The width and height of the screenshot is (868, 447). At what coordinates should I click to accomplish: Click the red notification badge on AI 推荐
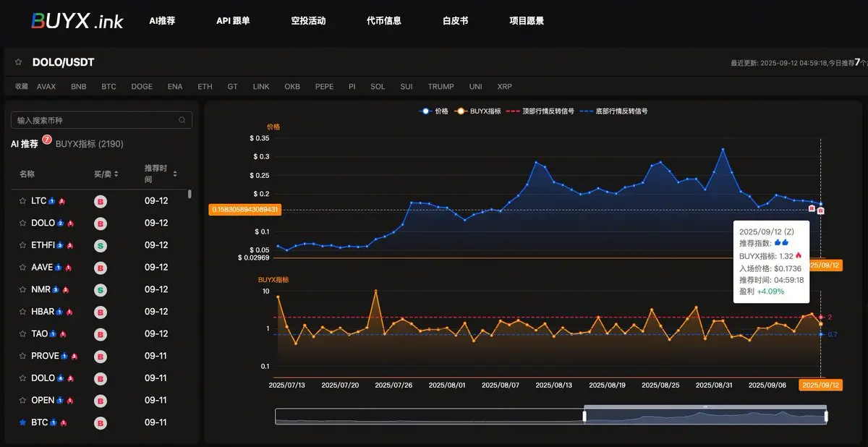(47, 139)
